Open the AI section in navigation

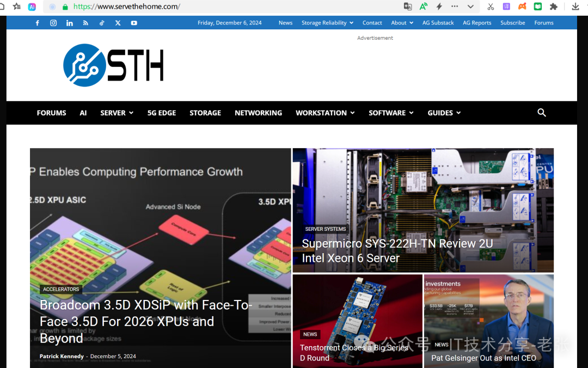pos(83,113)
